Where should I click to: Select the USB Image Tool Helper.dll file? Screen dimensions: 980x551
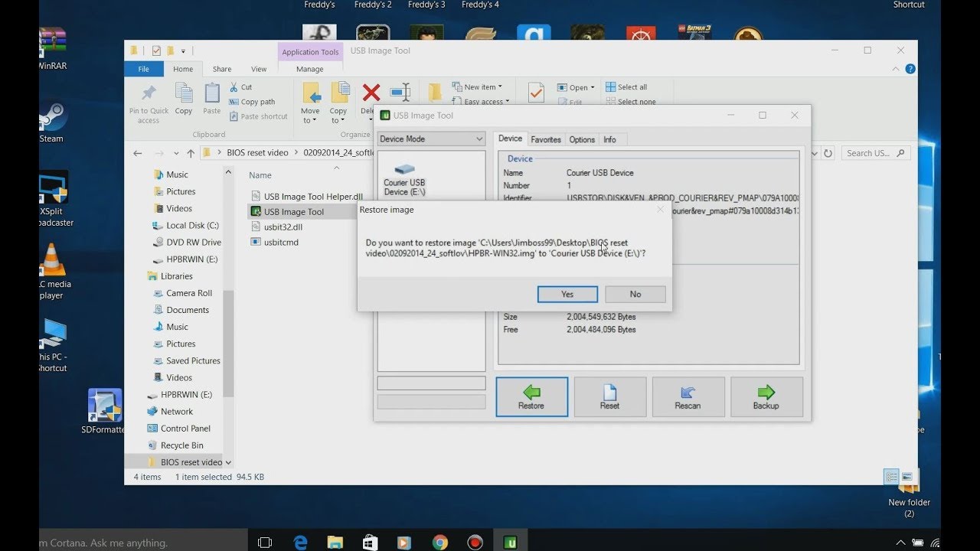tap(307, 197)
